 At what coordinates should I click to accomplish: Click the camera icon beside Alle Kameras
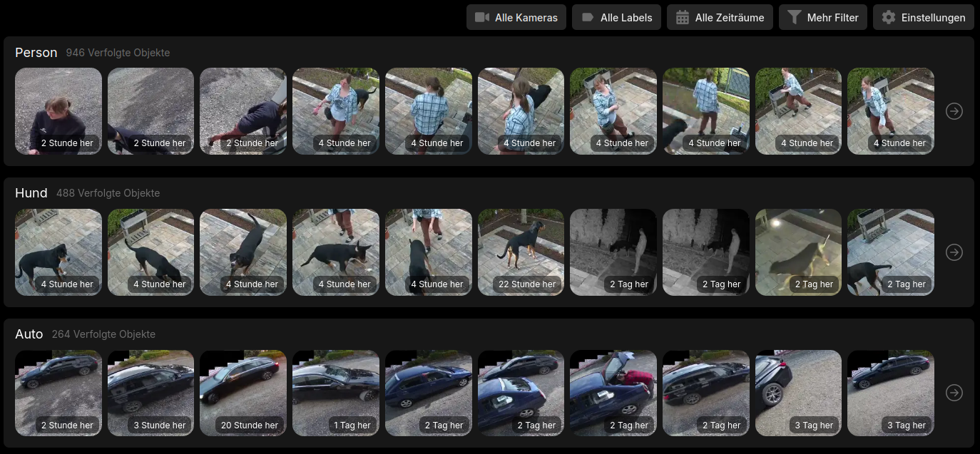coord(482,17)
